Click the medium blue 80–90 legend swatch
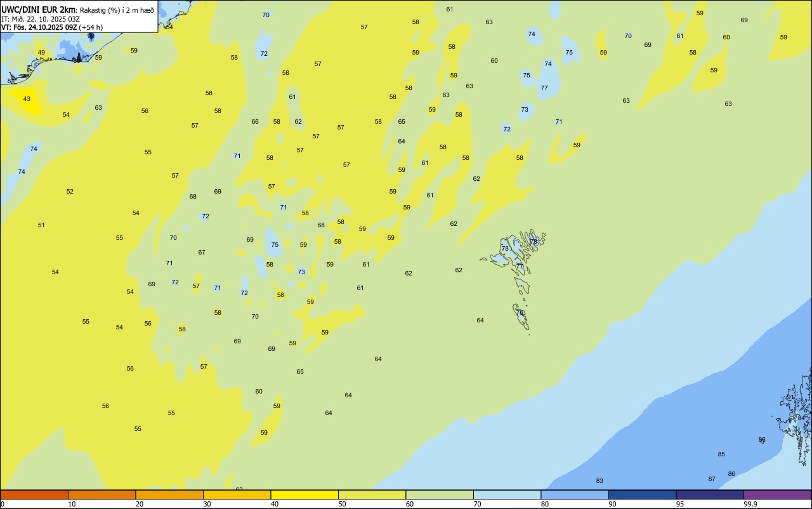812x509 pixels. (x=575, y=494)
